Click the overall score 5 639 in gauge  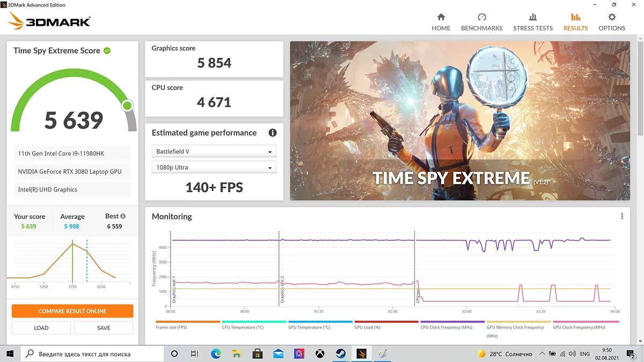pos(74,120)
